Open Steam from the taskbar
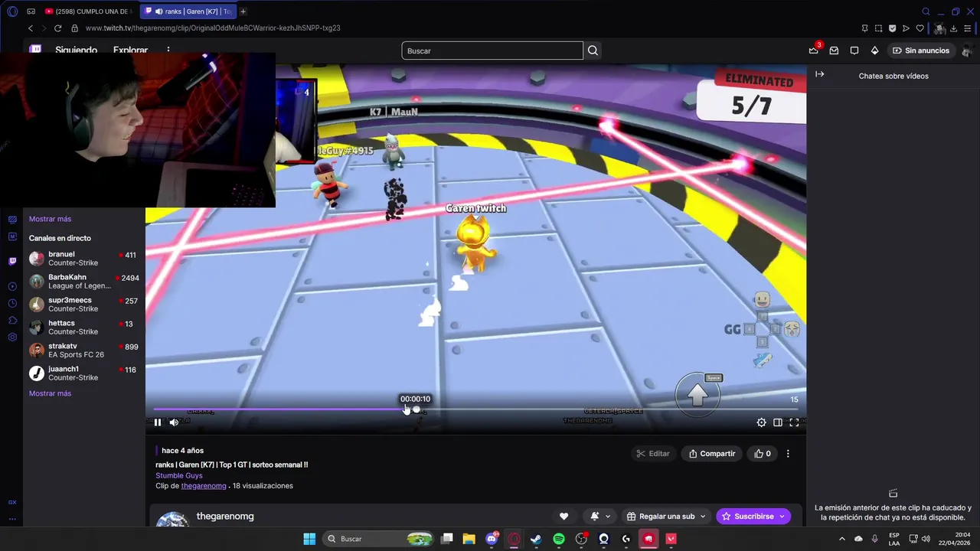Viewport: 980px width, 551px height. [536, 539]
